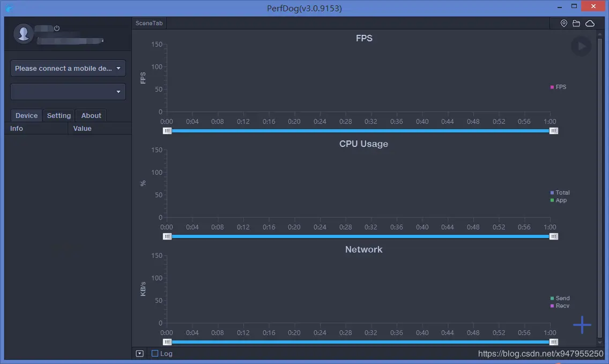Click Network chart right range handle
This screenshot has height=364, width=609.
coord(554,342)
